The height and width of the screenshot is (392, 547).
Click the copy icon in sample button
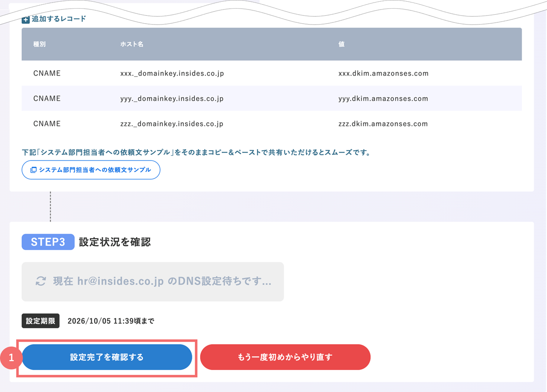point(33,170)
